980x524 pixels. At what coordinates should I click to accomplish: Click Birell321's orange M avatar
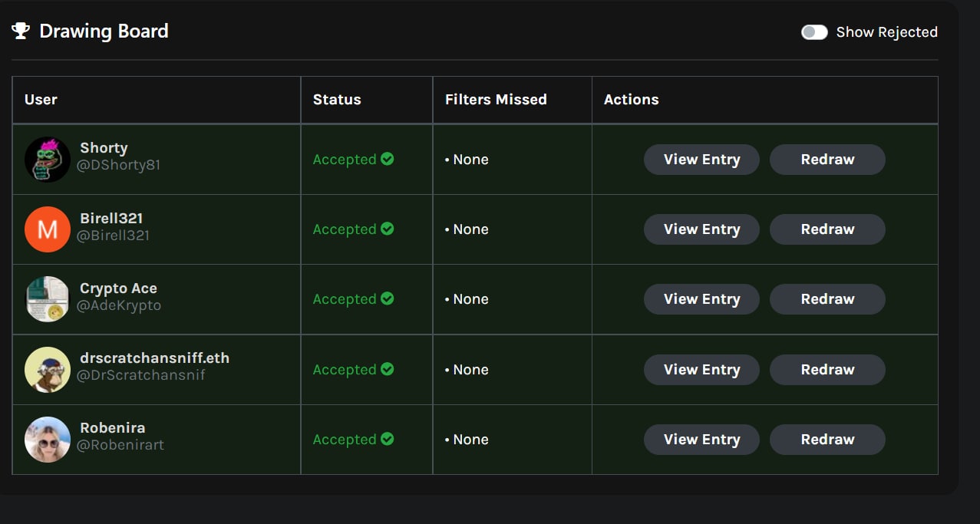[48, 229]
